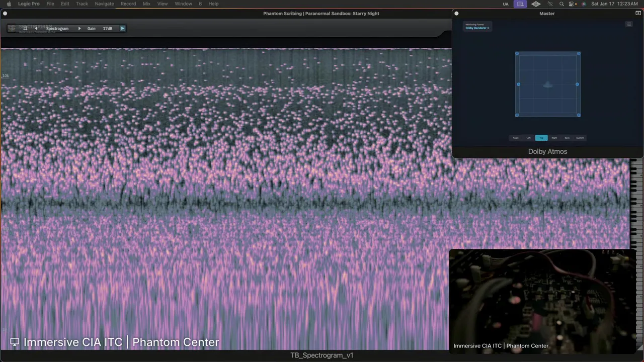Open the Track menu
This screenshot has height=362, width=644.
[82, 4]
